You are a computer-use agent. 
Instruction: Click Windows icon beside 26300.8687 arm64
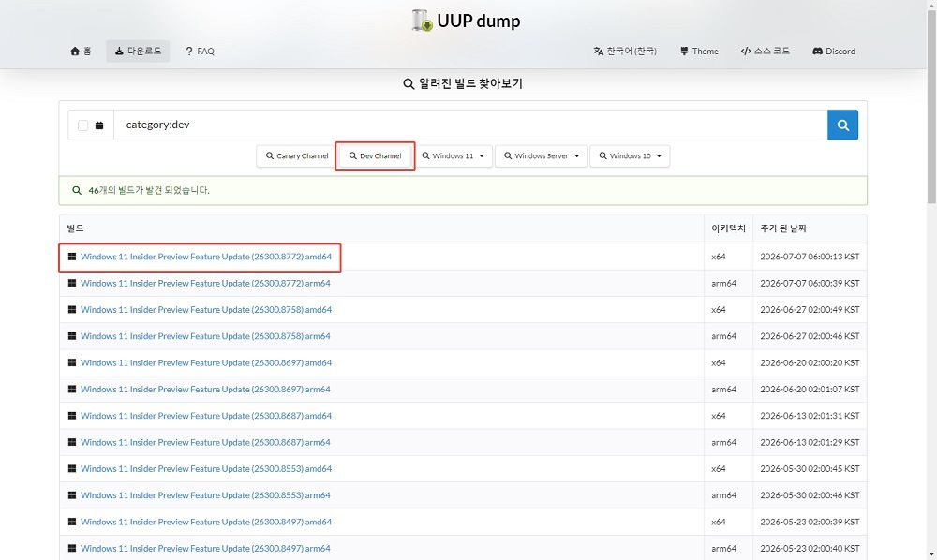pyautogui.click(x=72, y=442)
